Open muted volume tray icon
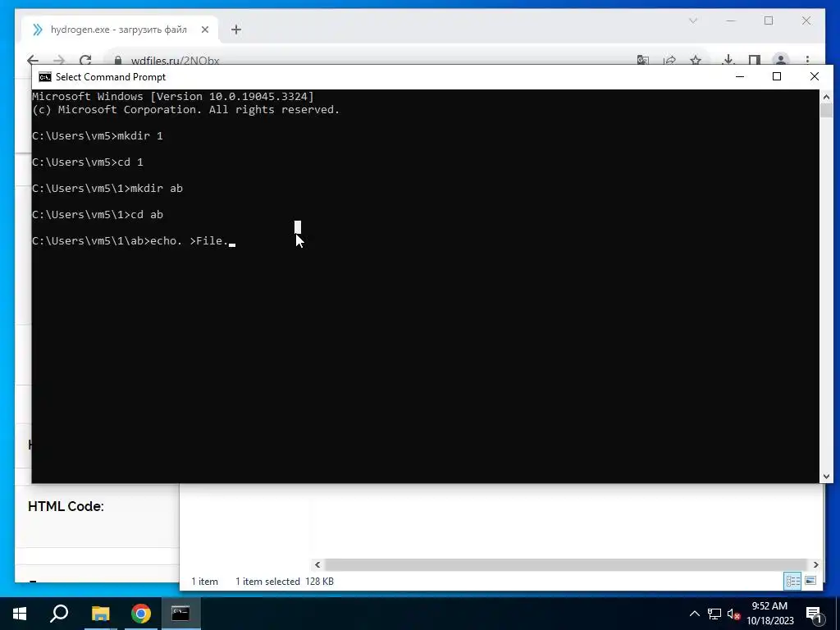 734,614
